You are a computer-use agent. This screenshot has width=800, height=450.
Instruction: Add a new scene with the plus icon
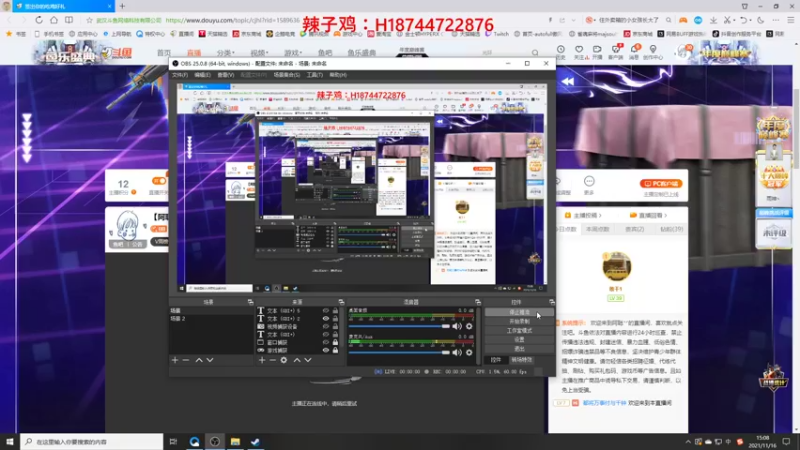pyautogui.click(x=175, y=360)
